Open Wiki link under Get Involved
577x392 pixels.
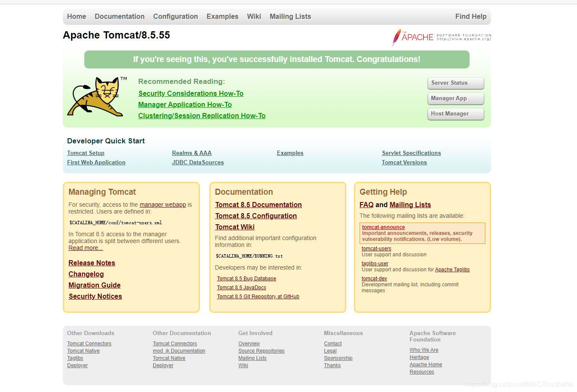[243, 365]
